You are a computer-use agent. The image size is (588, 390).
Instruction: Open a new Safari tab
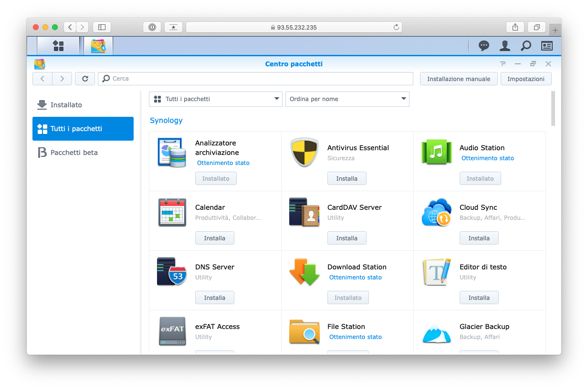tap(555, 30)
